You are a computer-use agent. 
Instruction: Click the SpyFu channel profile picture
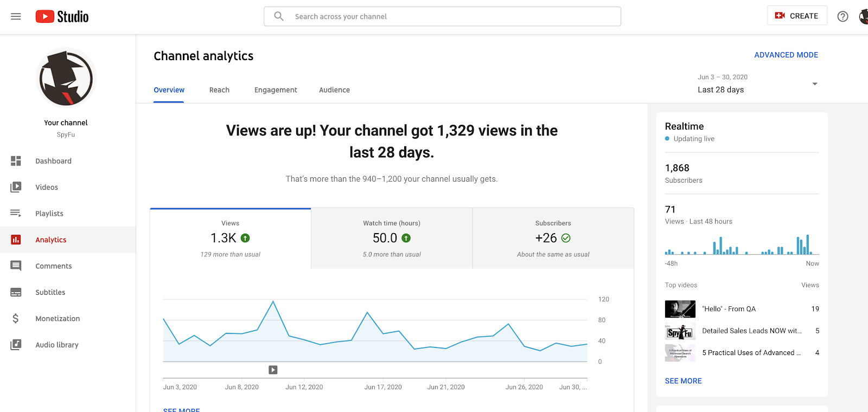click(x=66, y=78)
